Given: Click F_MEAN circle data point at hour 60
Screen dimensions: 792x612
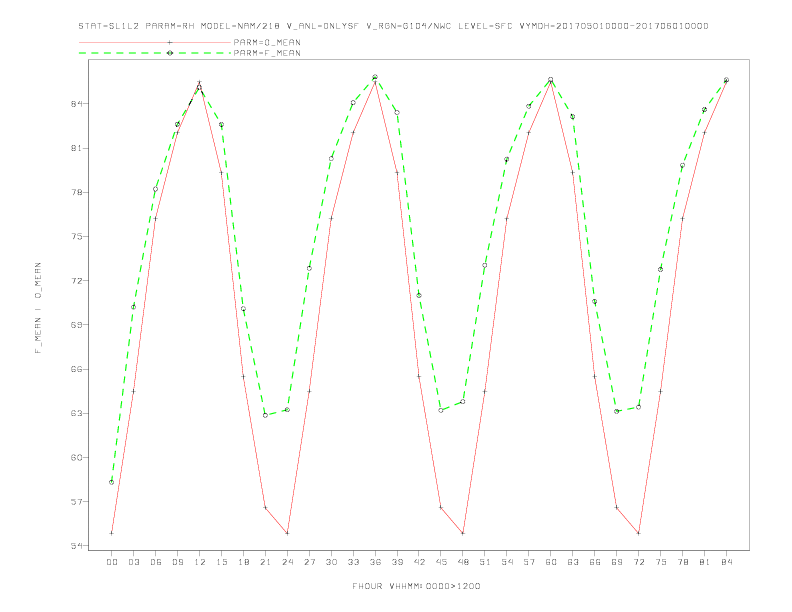Looking at the screenshot, I should click(x=551, y=80).
